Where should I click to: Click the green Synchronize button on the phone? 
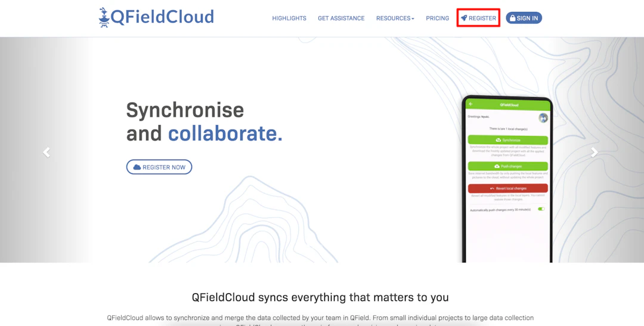tap(507, 140)
